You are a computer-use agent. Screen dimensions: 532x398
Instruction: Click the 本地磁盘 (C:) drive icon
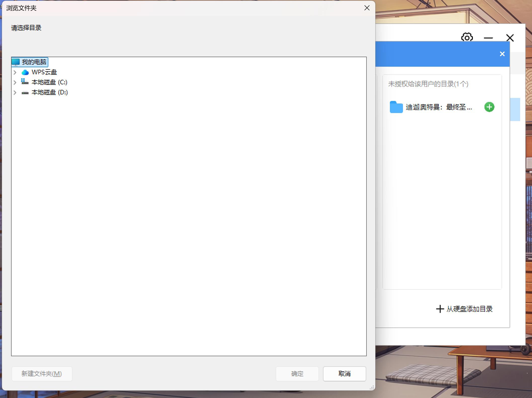pos(25,82)
